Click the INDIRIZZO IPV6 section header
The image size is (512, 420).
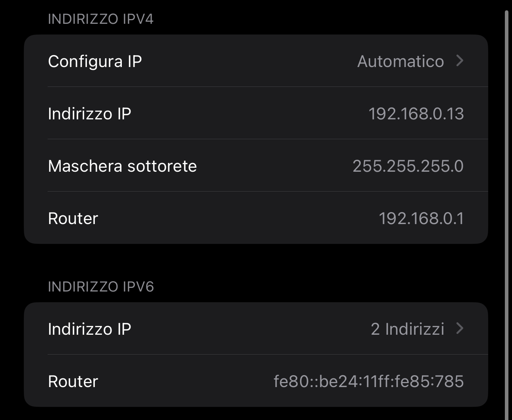[x=101, y=287]
